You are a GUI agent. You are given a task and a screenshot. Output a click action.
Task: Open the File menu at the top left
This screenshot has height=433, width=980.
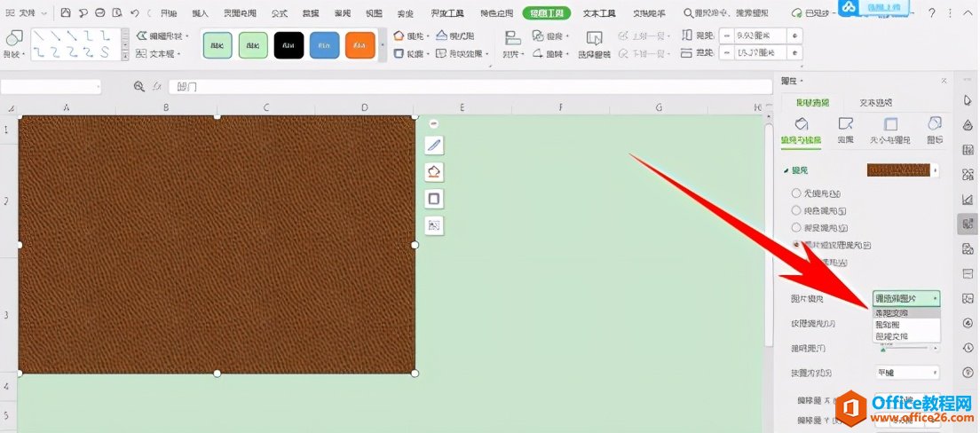pos(27,13)
